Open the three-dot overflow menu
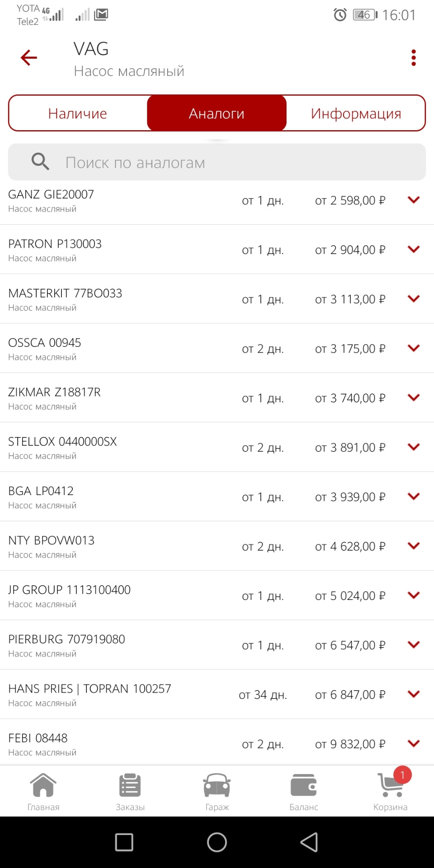434x868 pixels. click(413, 58)
